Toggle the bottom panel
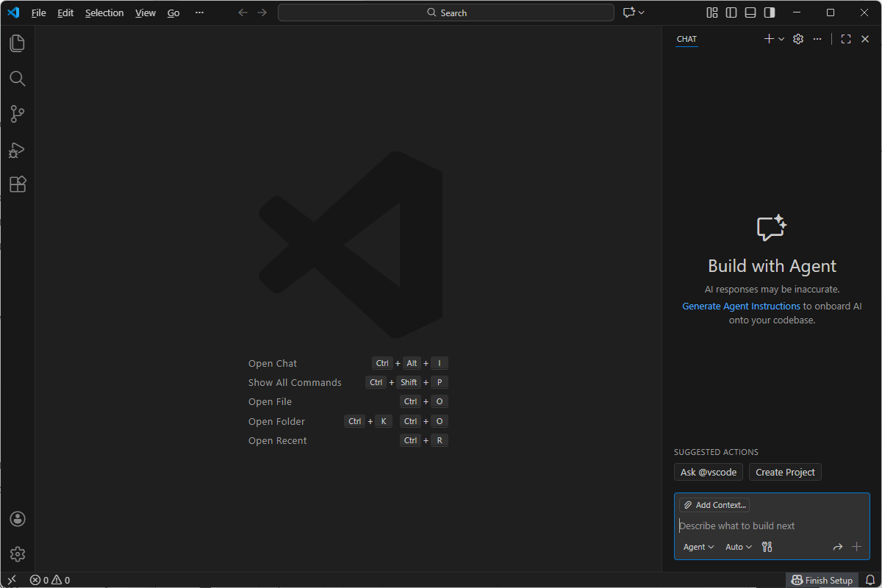 (750, 12)
